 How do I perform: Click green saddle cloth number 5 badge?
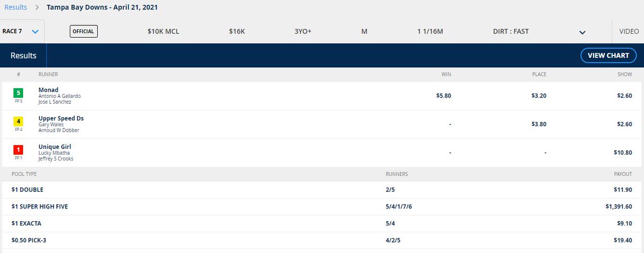click(x=19, y=93)
